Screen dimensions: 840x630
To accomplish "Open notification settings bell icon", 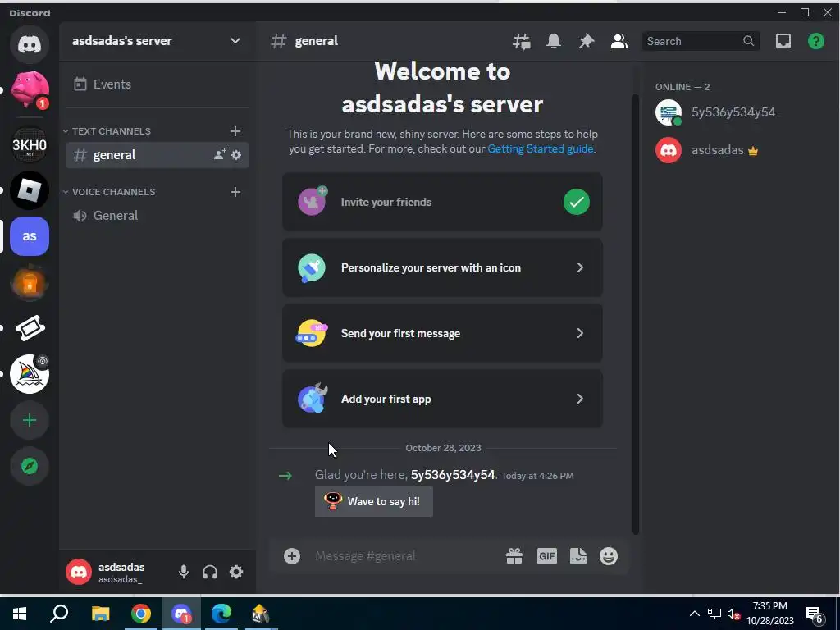I will point(554,41).
